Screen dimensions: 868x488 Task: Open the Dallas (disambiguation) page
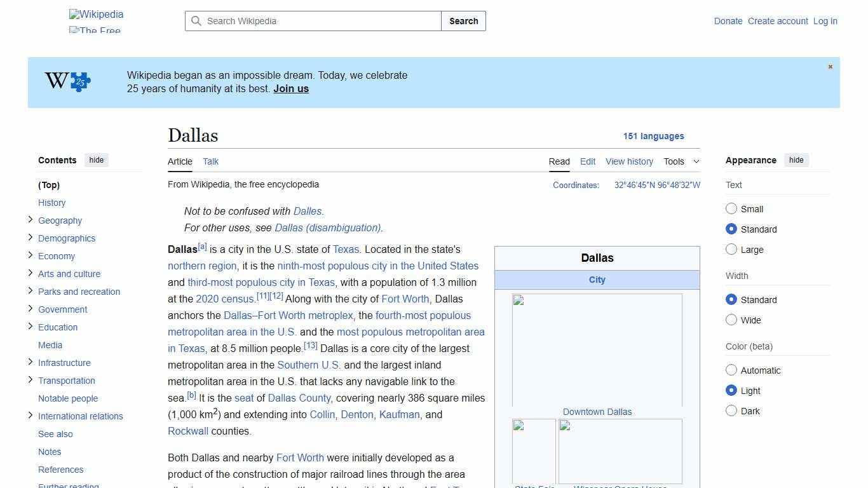click(327, 227)
